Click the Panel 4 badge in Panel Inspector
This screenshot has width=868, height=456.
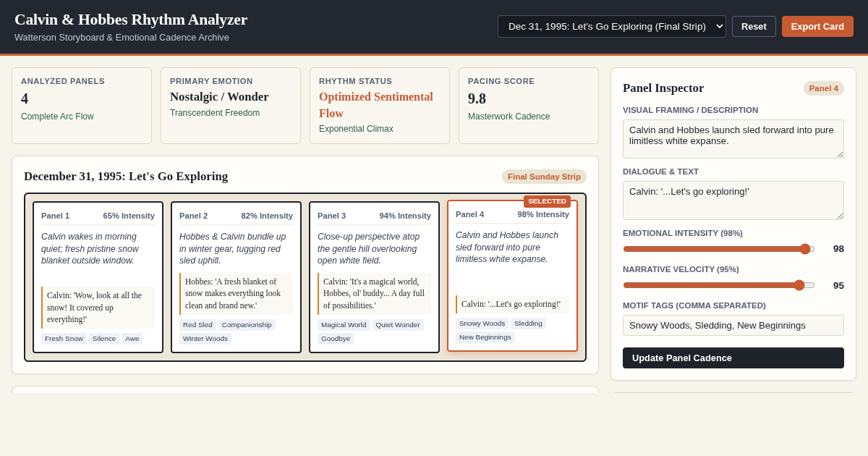(824, 88)
